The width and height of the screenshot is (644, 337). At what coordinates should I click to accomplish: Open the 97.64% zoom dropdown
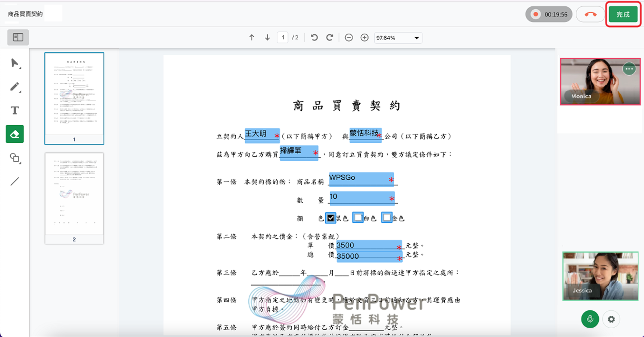[398, 38]
